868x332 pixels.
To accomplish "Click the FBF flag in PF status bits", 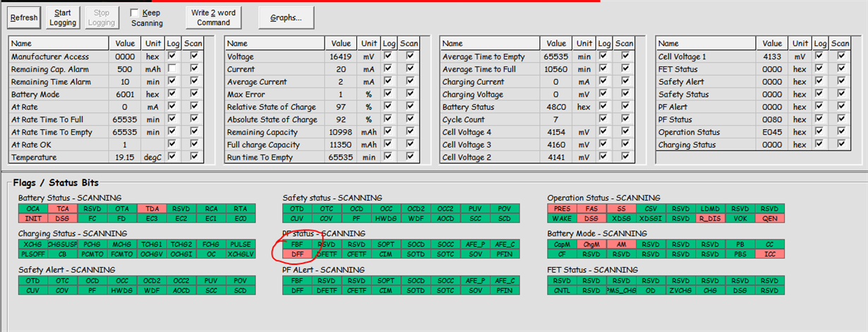I will pos(297,244).
